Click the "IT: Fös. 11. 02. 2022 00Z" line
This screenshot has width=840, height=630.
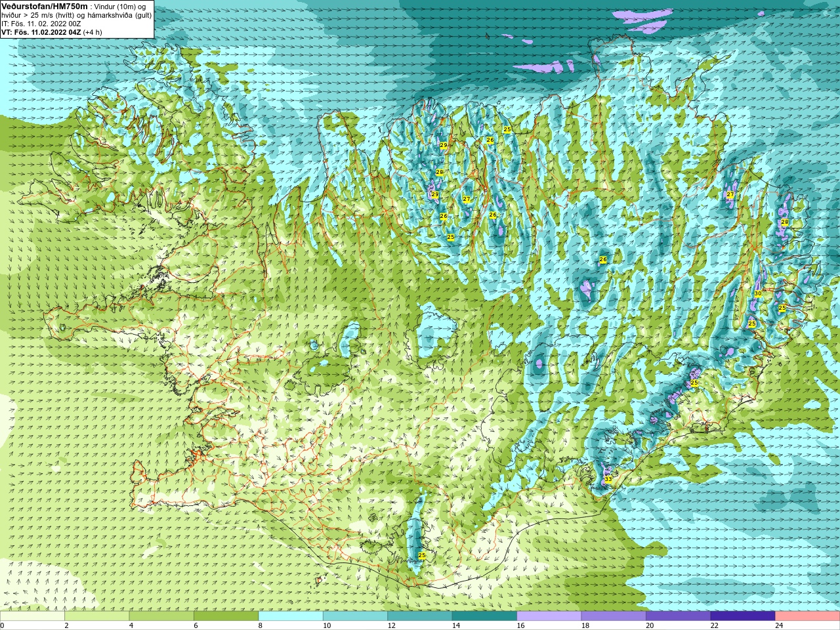tap(41, 23)
